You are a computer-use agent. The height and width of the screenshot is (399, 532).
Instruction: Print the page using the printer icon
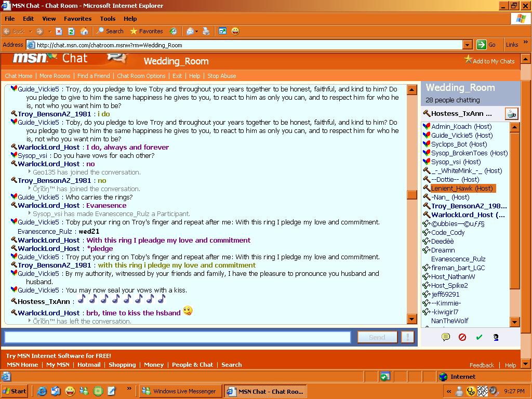click(x=206, y=32)
